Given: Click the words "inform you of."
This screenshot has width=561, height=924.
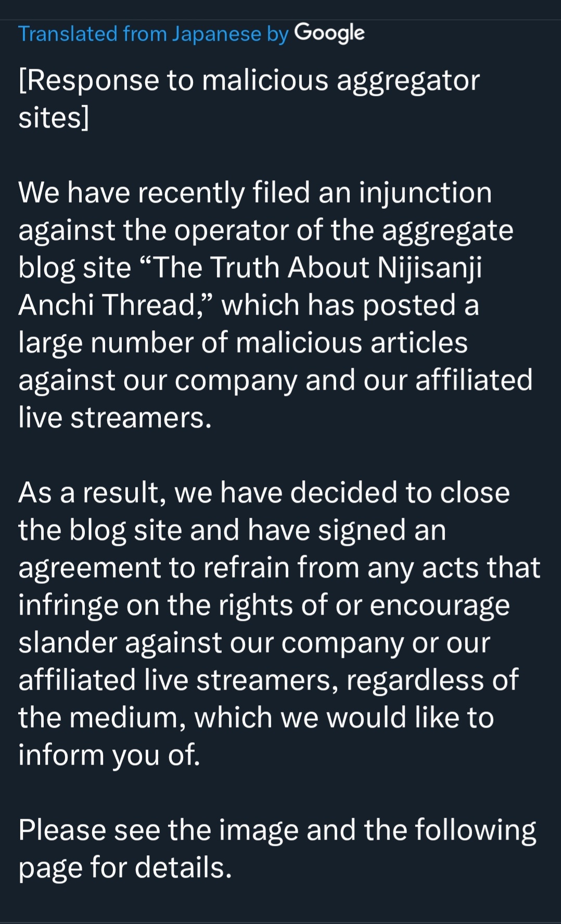Looking at the screenshot, I should pyautogui.click(x=109, y=755).
